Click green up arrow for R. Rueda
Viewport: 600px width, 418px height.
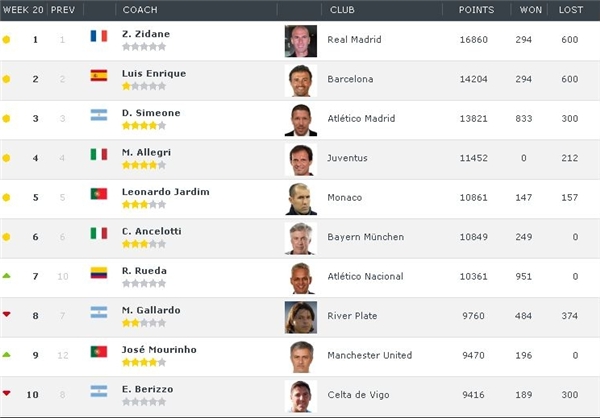6,276
